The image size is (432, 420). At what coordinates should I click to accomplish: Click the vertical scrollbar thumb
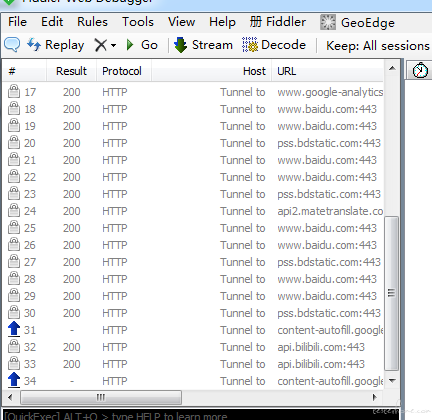(392, 293)
